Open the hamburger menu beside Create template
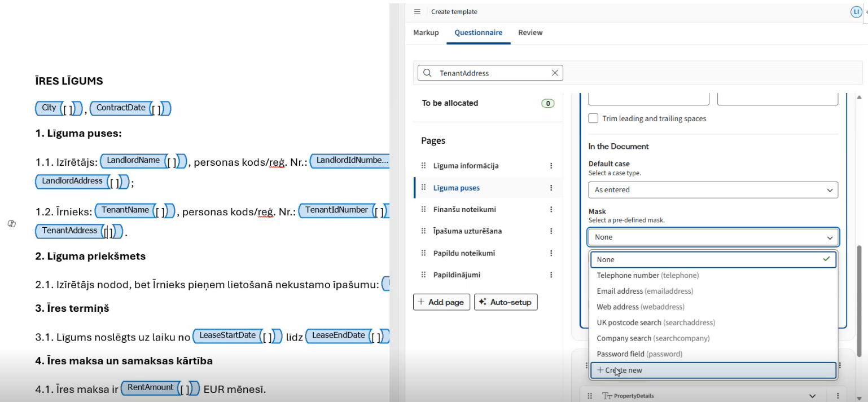868x402 pixels. (418, 12)
